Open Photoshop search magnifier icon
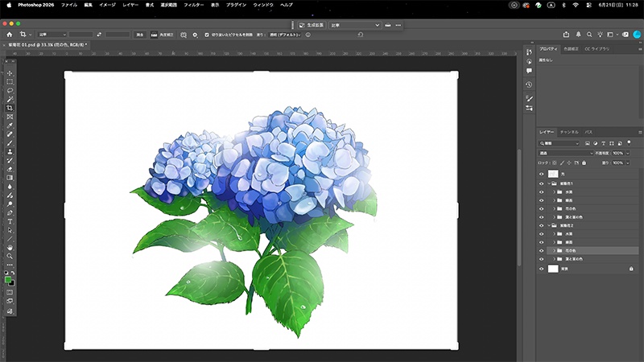 [589, 35]
